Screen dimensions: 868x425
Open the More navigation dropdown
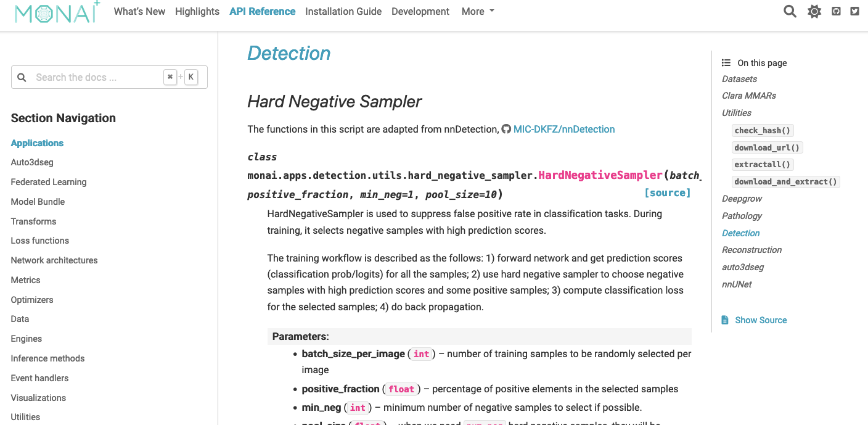pyautogui.click(x=477, y=11)
